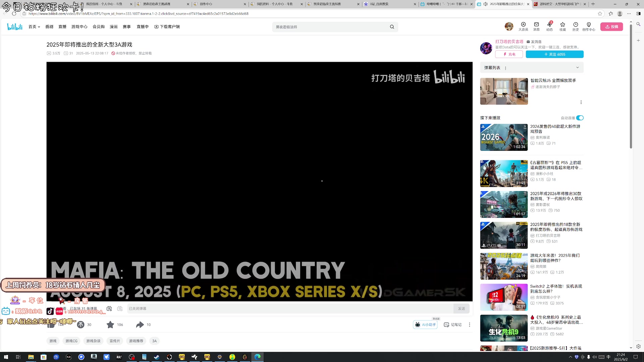644x362 pixels.
Task: Open edge sidebar settings gear
Action: 638,346
